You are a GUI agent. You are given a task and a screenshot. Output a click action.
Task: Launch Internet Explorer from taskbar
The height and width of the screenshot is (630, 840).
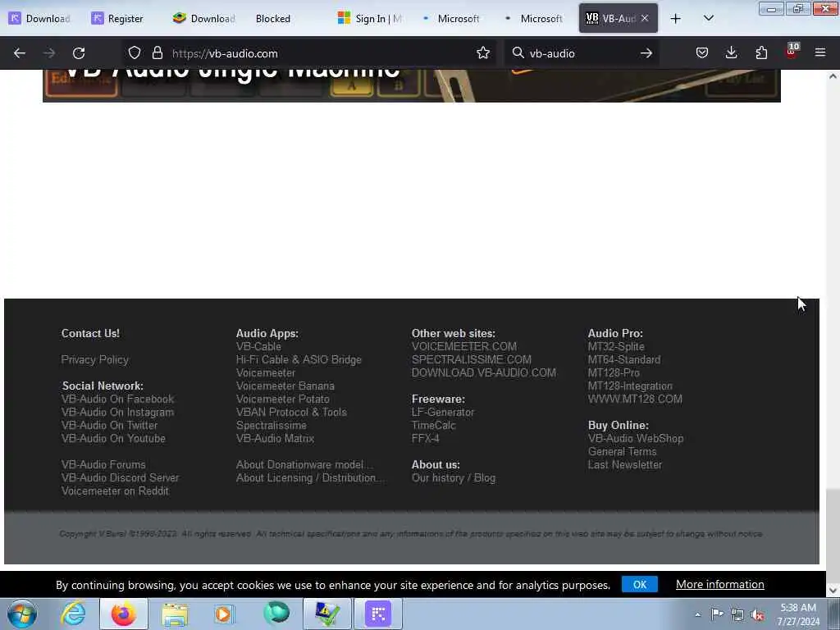[x=73, y=614]
